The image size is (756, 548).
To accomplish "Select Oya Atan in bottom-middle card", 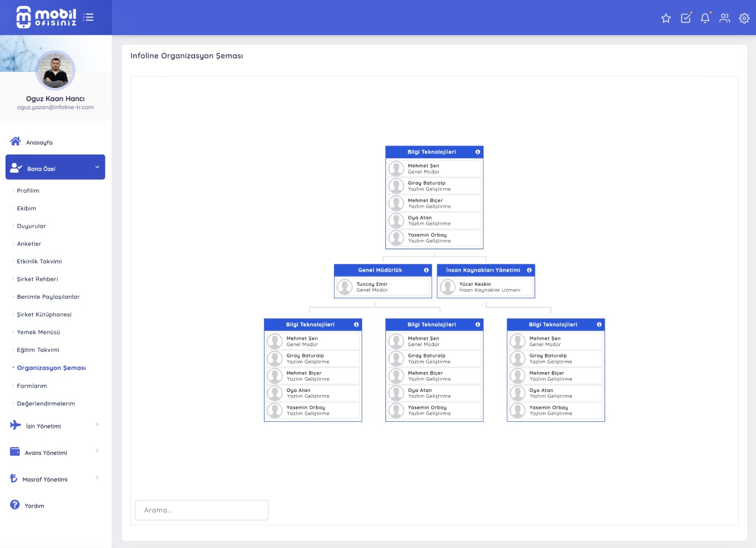I will click(434, 393).
